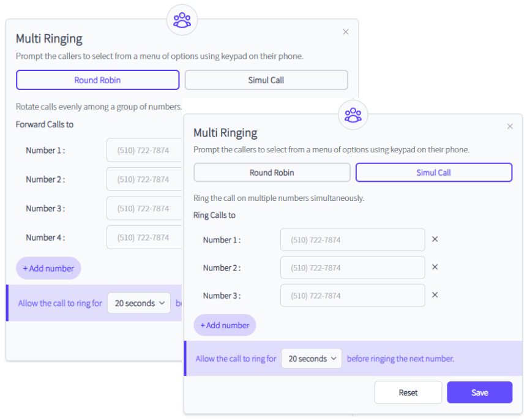The height and width of the screenshot is (420, 527).
Task: Switch to Simul Call in the back dialog
Action: point(266,80)
